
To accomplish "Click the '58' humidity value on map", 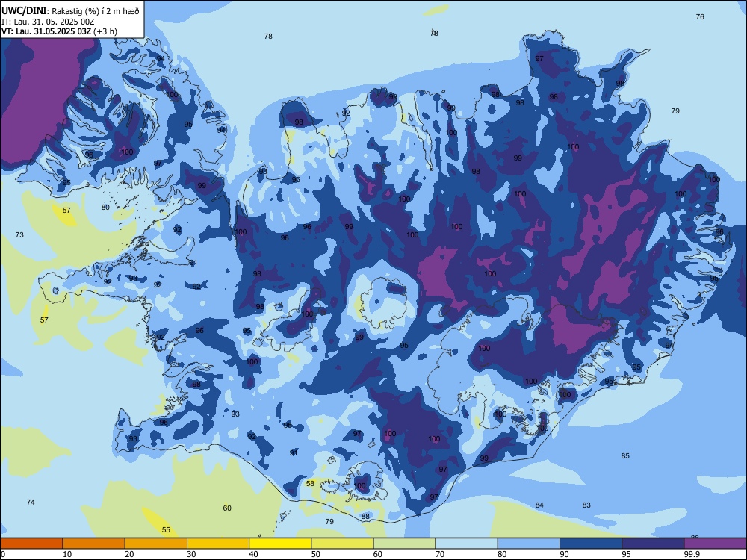I will coord(310,483).
